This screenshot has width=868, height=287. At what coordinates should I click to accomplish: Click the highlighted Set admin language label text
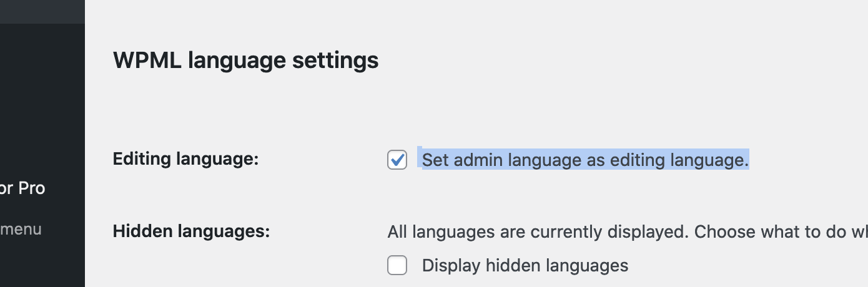[x=585, y=160]
